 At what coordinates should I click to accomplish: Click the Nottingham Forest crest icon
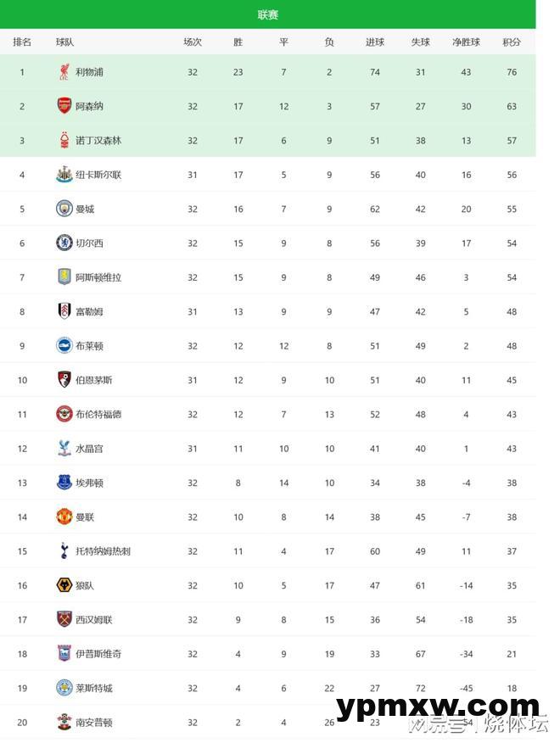[64, 140]
